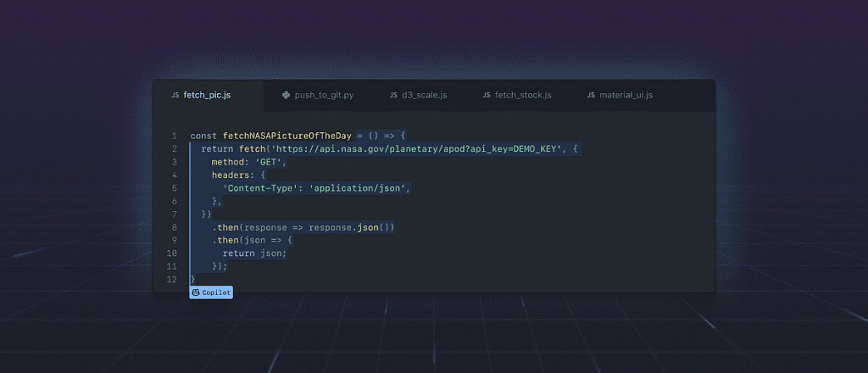Click the JS icon on d3_scale.js tab

[393, 95]
